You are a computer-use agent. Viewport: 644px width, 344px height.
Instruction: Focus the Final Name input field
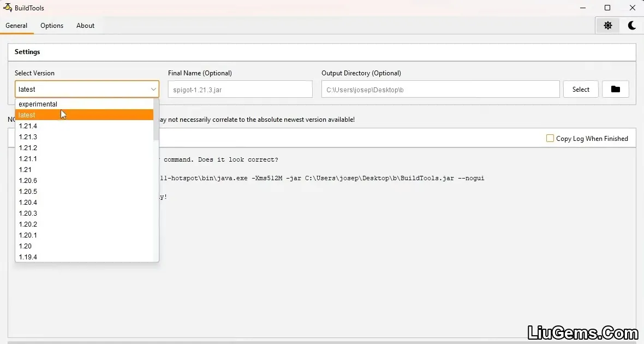[x=240, y=89]
